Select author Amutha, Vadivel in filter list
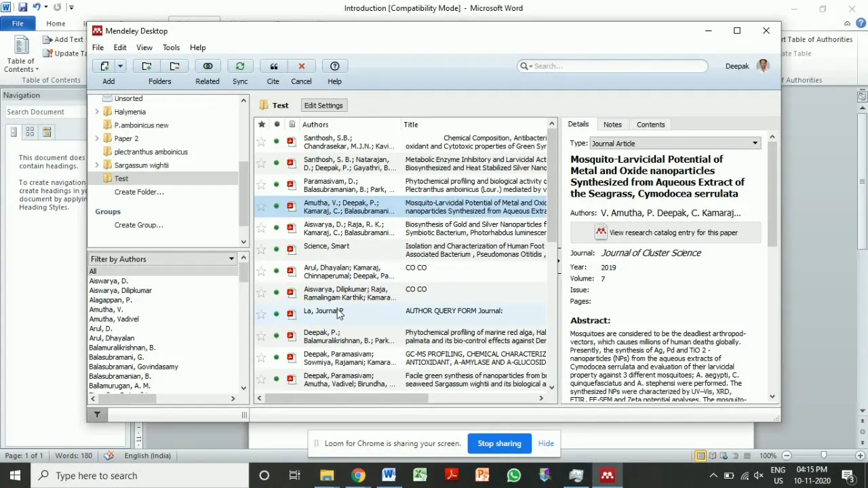868x488 pixels. coord(114,319)
